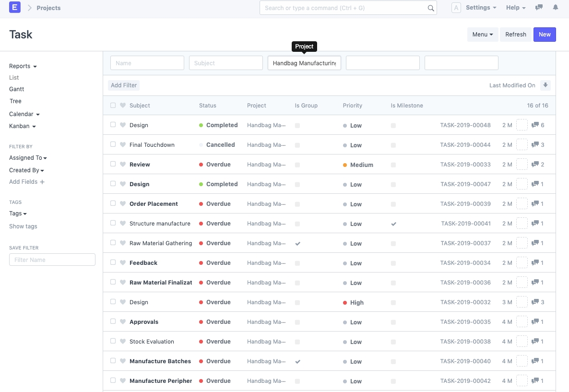Click assignee placeholder for TASK-2019-00048
The height and width of the screenshot is (392, 569).
click(x=522, y=125)
